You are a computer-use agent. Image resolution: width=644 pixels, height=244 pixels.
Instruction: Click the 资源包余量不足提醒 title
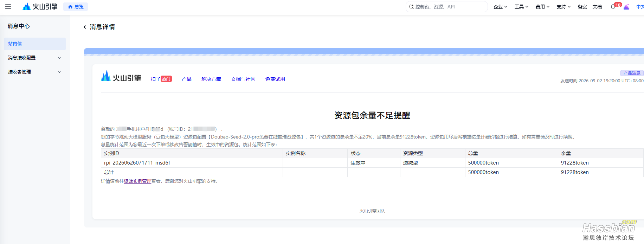(372, 115)
